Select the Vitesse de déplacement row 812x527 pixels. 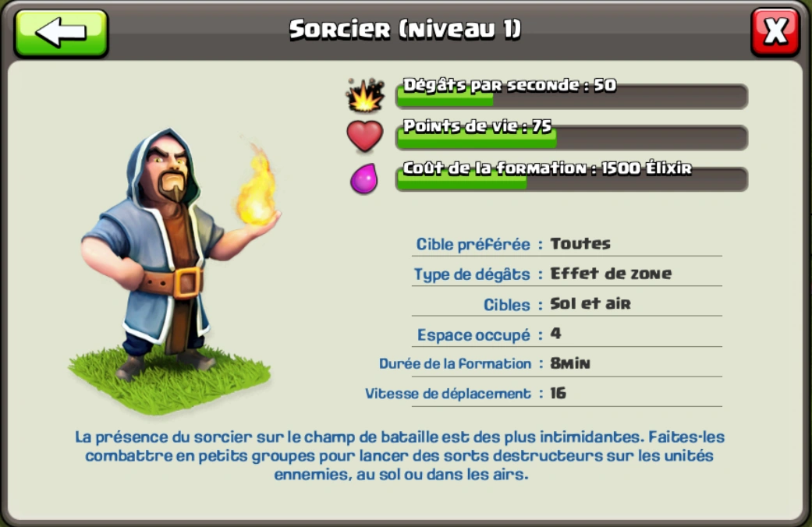point(543,394)
